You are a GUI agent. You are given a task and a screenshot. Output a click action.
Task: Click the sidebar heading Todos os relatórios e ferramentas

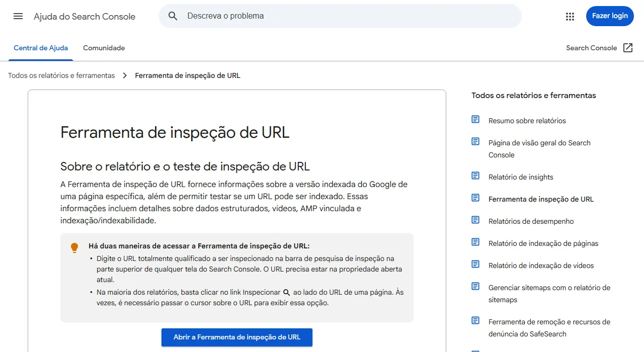pos(534,96)
